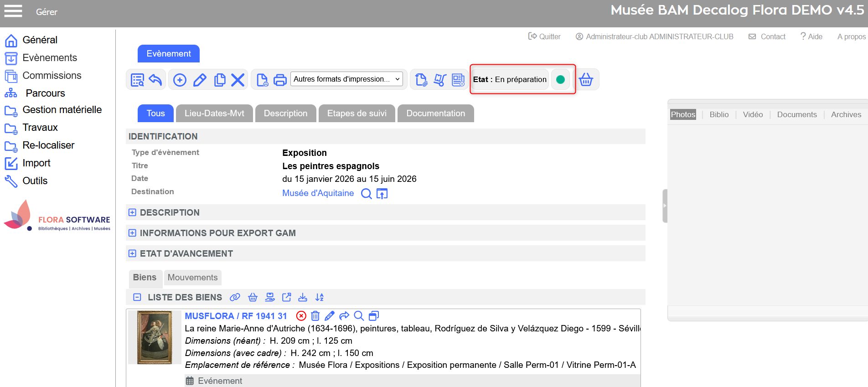Click the duplicate record icon
868x387 pixels.
(219, 80)
